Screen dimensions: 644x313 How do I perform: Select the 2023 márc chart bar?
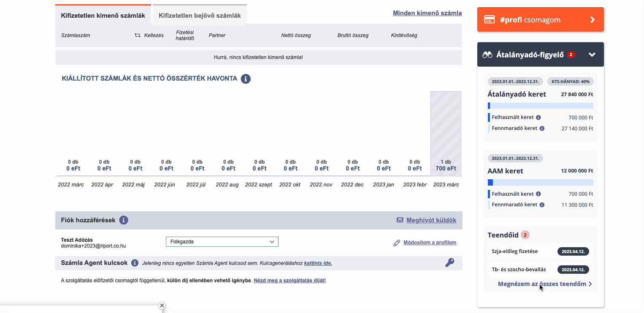(x=446, y=133)
